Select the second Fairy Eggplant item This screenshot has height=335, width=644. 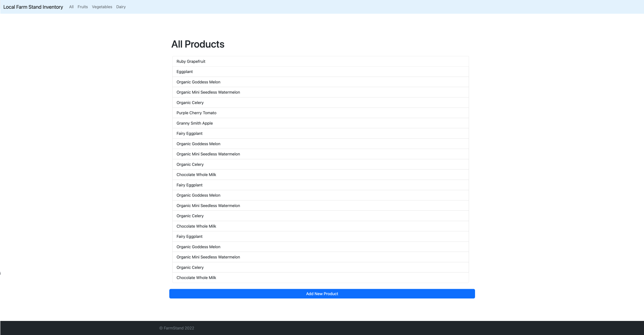pos(189,185)
